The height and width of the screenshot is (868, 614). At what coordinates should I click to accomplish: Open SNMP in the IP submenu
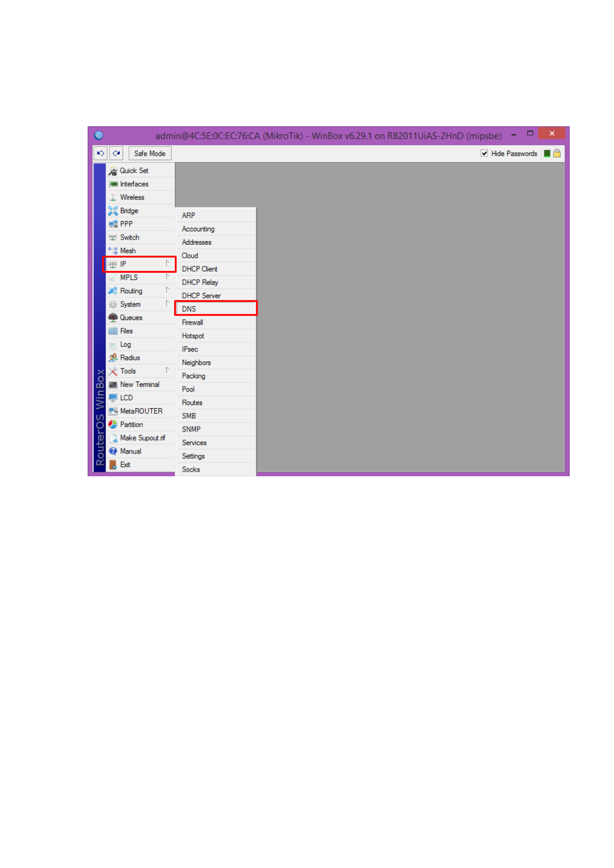pos(216,429)
